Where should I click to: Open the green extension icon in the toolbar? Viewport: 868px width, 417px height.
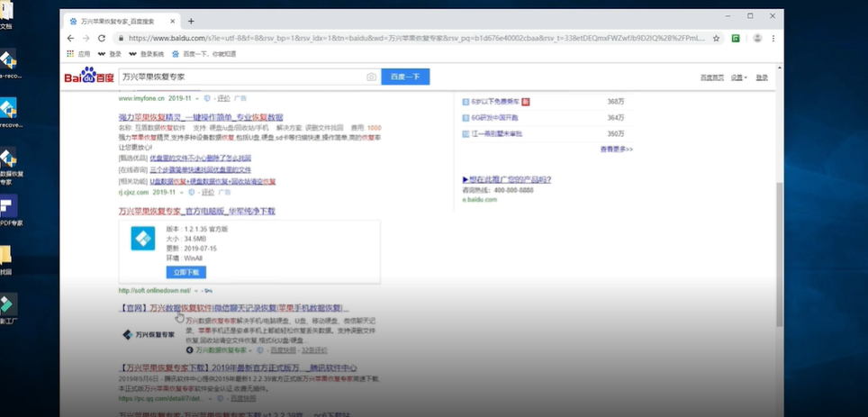[x=736, y=38]
